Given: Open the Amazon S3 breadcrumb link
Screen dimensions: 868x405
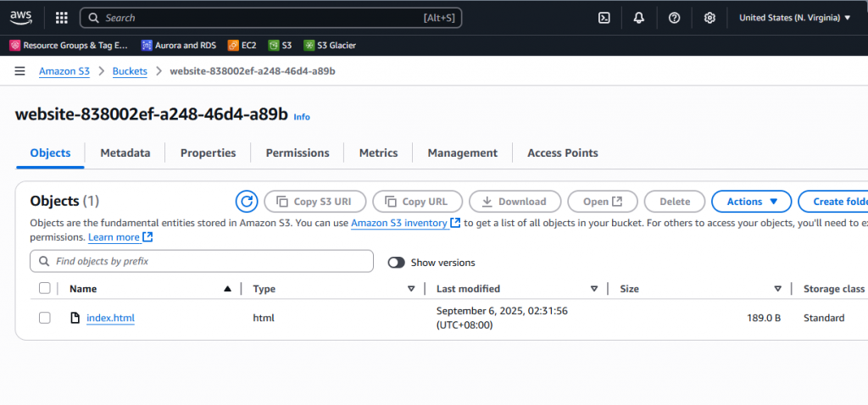Looking at the screenshot, I should pos(64,71).
